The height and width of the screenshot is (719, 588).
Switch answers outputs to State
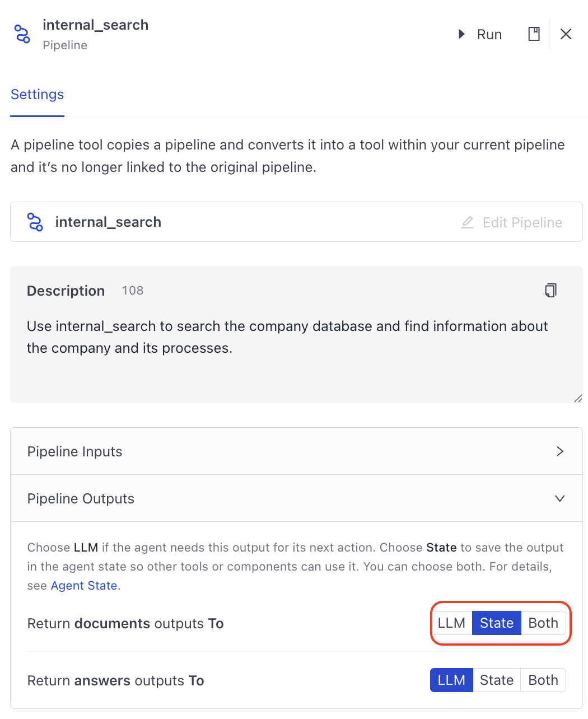tap(496, 680)
